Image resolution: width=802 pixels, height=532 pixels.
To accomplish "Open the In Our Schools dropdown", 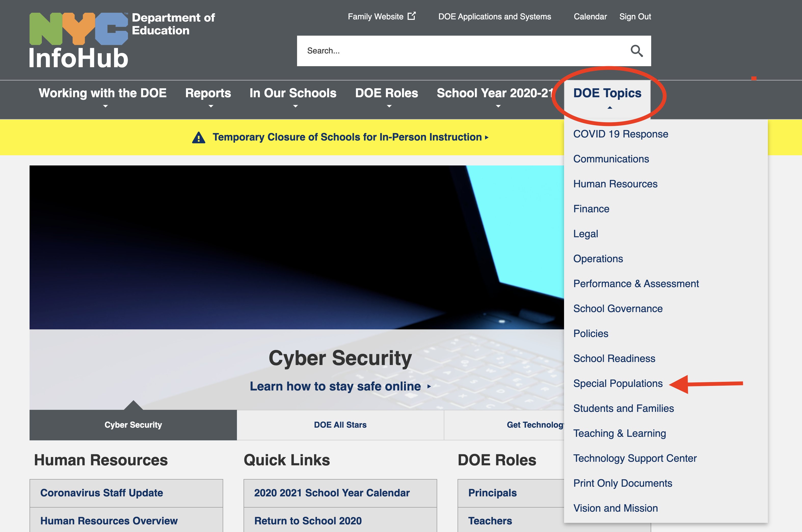I will click(x=293, y=93).
